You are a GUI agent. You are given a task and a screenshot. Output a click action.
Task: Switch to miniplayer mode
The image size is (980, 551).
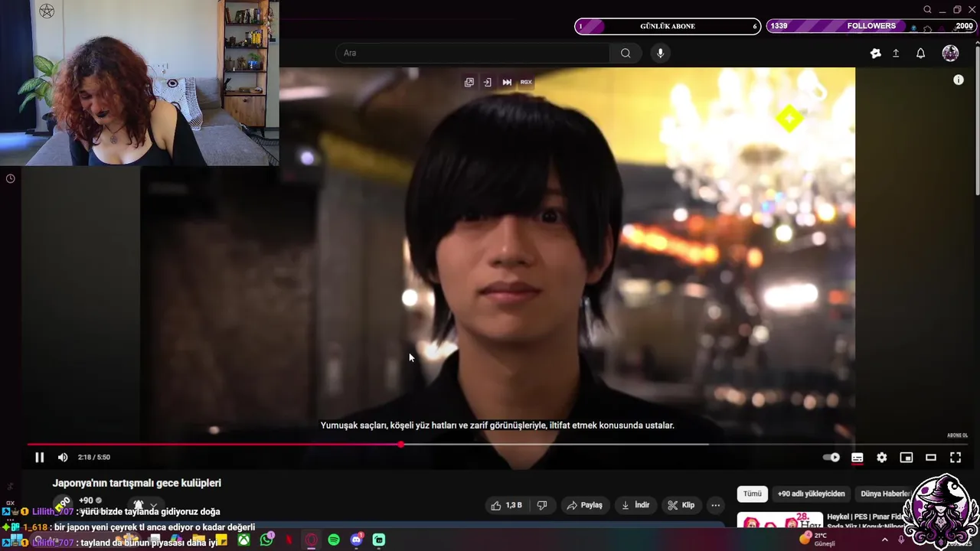[x=906, y=458]
